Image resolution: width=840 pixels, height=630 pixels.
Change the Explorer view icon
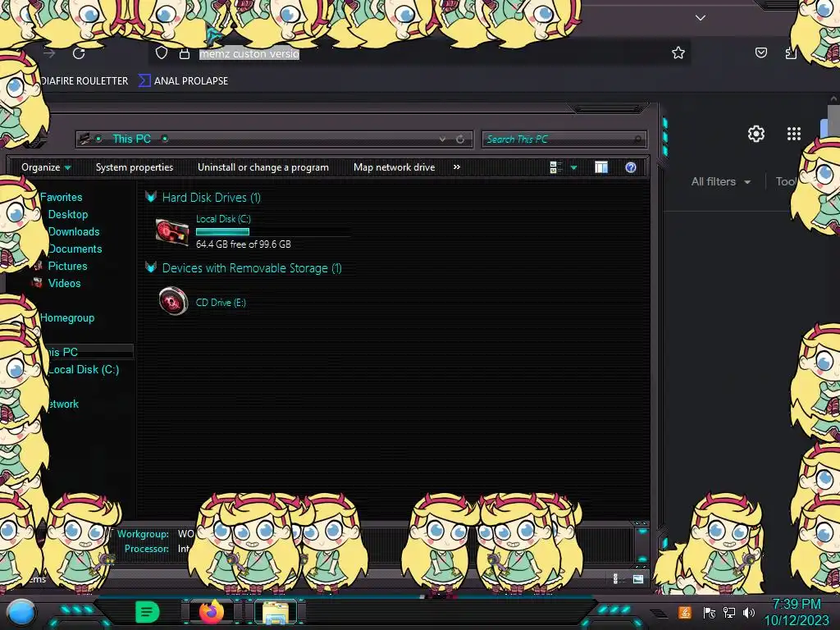555,167
